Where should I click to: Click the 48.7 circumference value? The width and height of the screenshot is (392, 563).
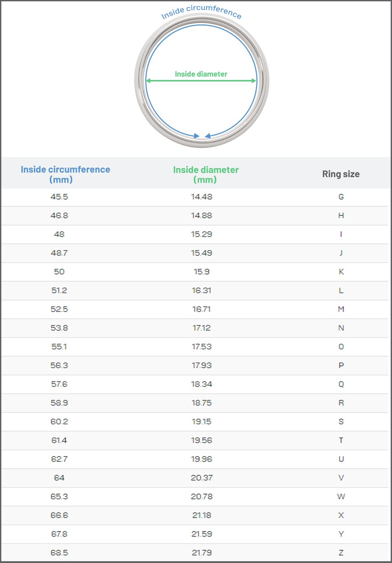point(59,253)
